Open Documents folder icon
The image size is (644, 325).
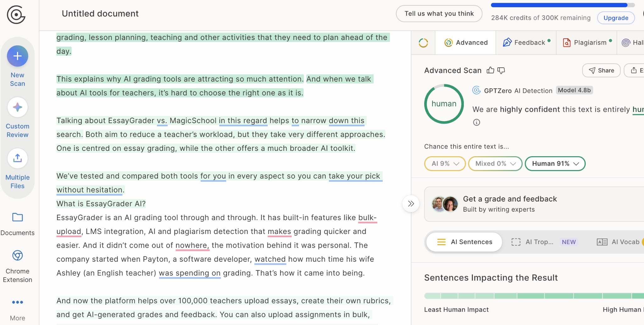coord(18,217)
